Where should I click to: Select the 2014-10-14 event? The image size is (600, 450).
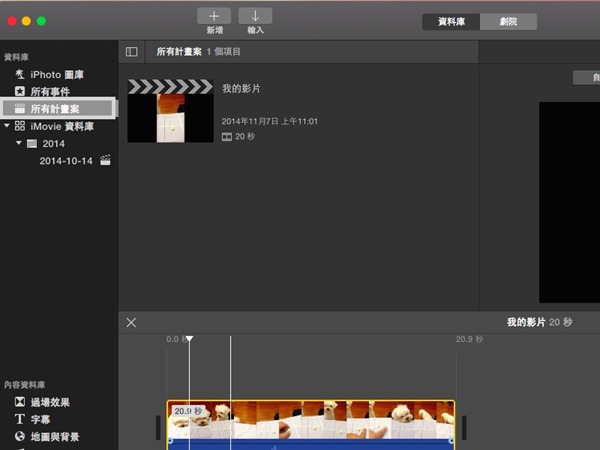click(66, 161)
